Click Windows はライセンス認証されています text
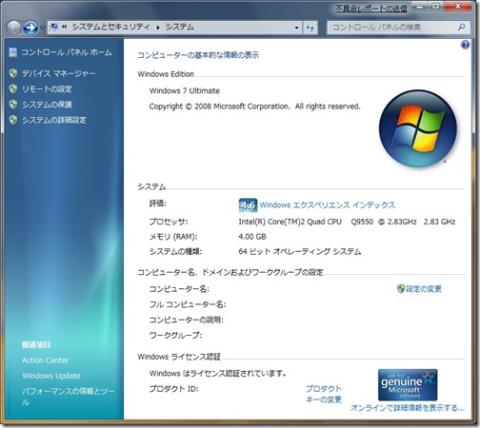Screen dimensions: 480x428 [218, 373]
